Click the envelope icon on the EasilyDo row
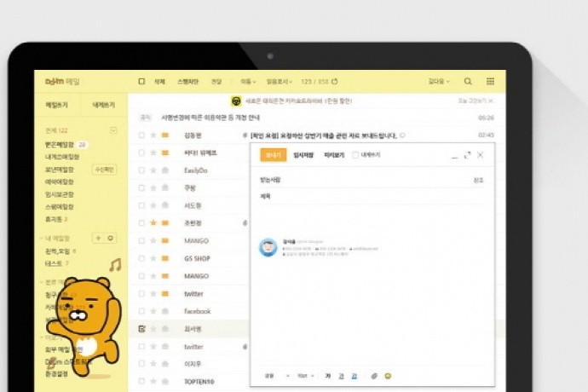The height and width of the screenshot is (392, 588). 165,170
